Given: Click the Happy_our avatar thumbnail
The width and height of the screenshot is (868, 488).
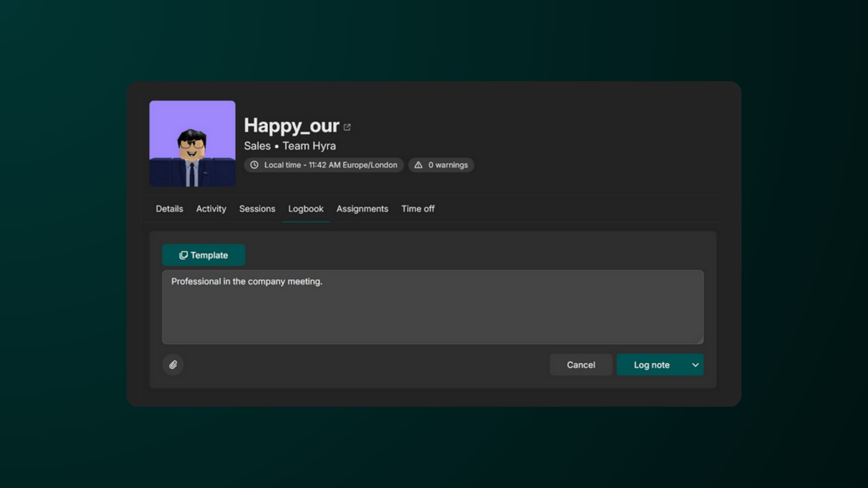Looking at the screenshot, I should click(x=193, y=144).
